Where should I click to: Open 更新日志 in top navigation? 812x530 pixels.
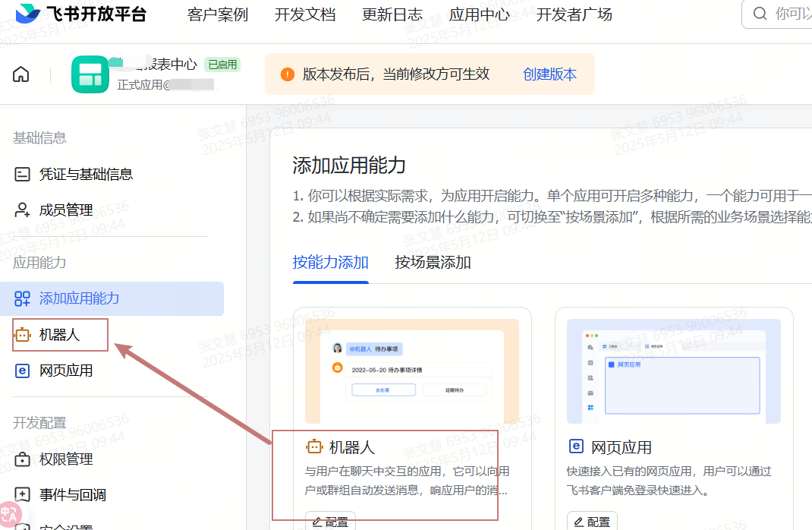click(392, 14)
